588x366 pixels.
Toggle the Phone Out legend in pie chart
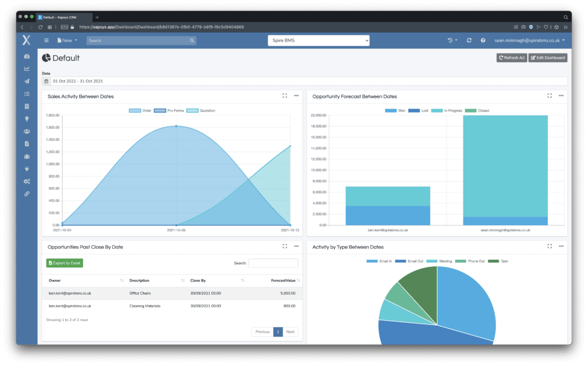point(470,261)
